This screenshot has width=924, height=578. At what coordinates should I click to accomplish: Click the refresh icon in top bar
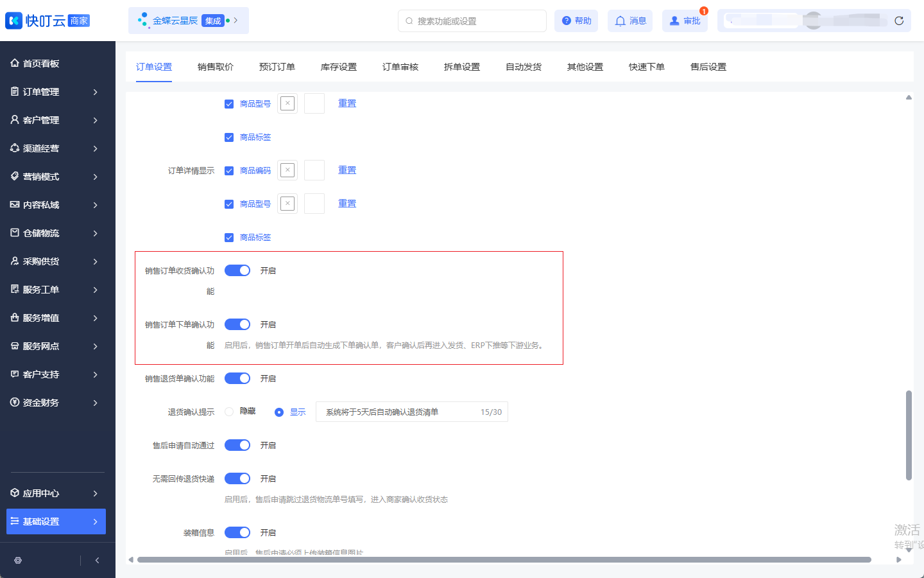(x=899, y=21)
